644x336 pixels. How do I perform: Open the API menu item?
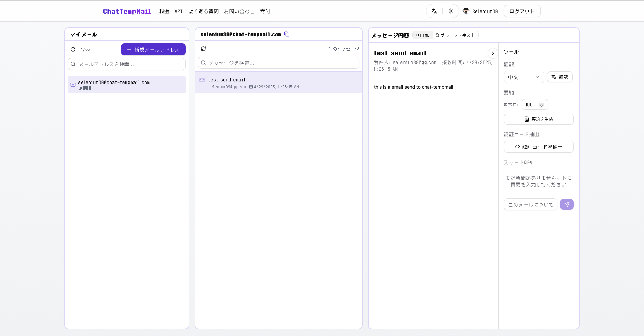point(179,11)
